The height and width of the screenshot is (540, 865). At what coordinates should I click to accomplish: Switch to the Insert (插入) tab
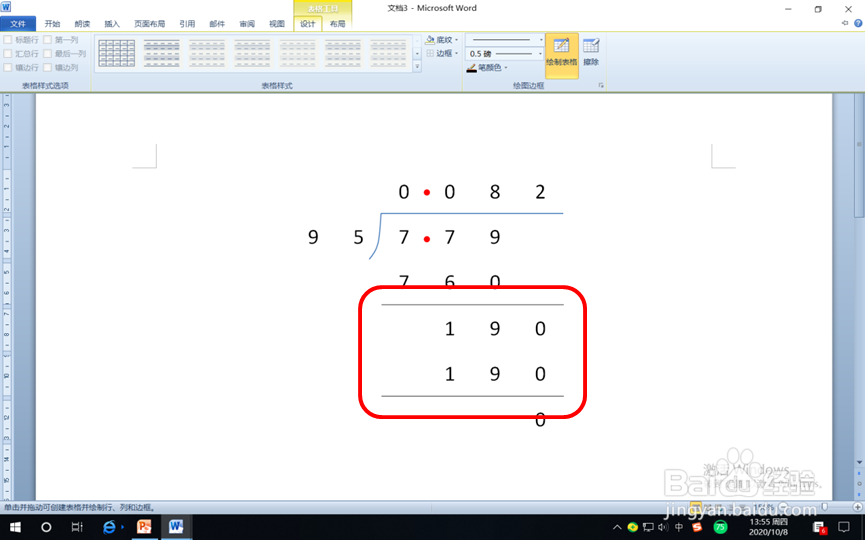point(112,24)
